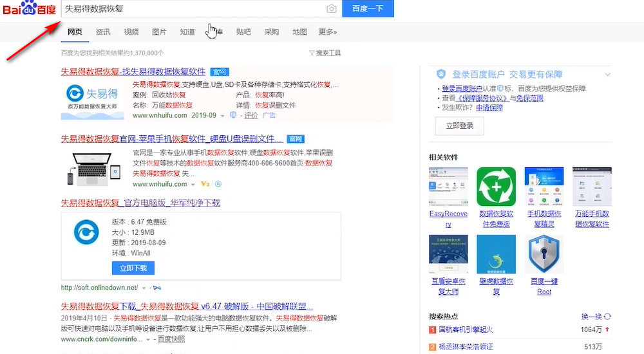Click the Baidu logo

point(29,8)
